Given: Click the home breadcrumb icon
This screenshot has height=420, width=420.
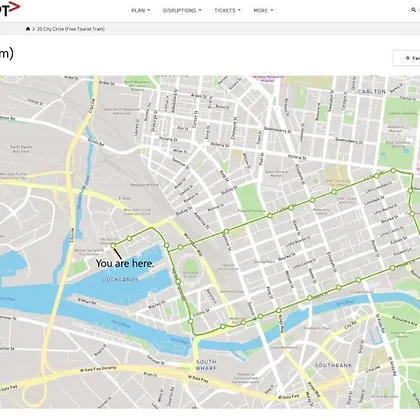Looking at the screenshot, I should 28,29.
